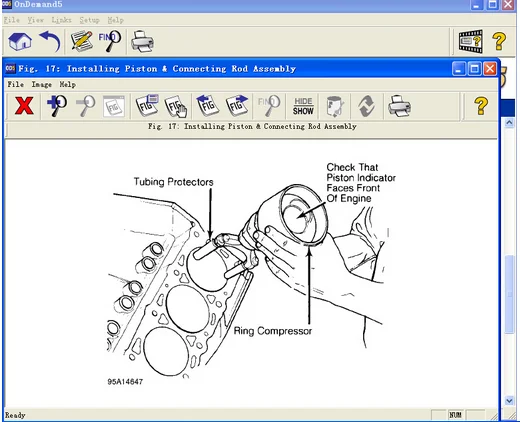Open the Image menu in figure window
This screenshot has height=422, width=520.
pyautogui.click(x=42, y=84)
